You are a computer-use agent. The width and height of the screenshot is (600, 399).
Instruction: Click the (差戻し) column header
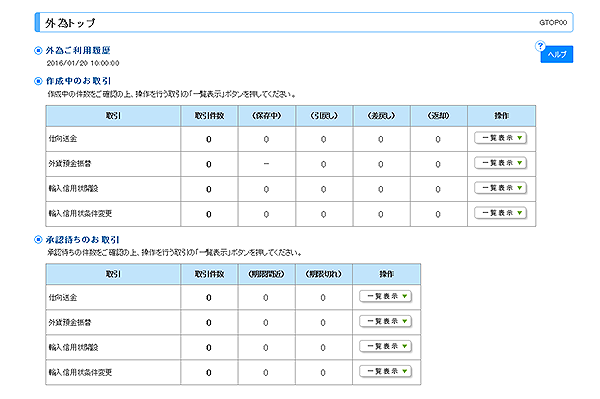[x=381, y=116]
